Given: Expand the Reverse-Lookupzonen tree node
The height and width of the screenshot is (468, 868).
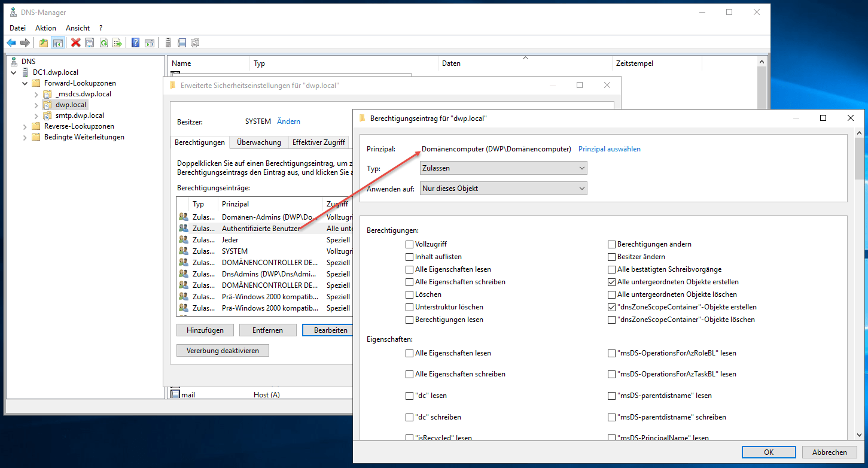Looking at the screenshot, I should point(25,126).
